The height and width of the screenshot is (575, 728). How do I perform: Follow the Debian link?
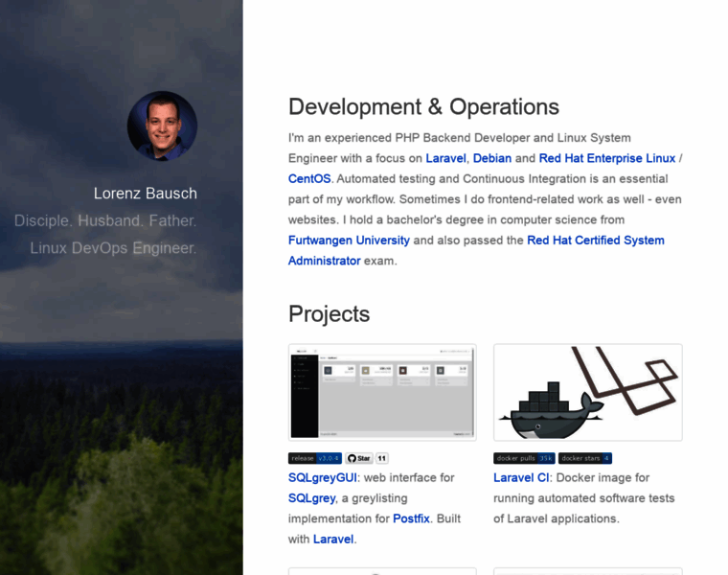coord(492,158)
